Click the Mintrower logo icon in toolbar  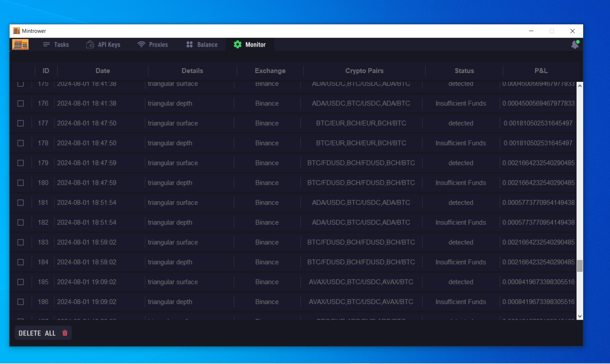pos(20,44)
